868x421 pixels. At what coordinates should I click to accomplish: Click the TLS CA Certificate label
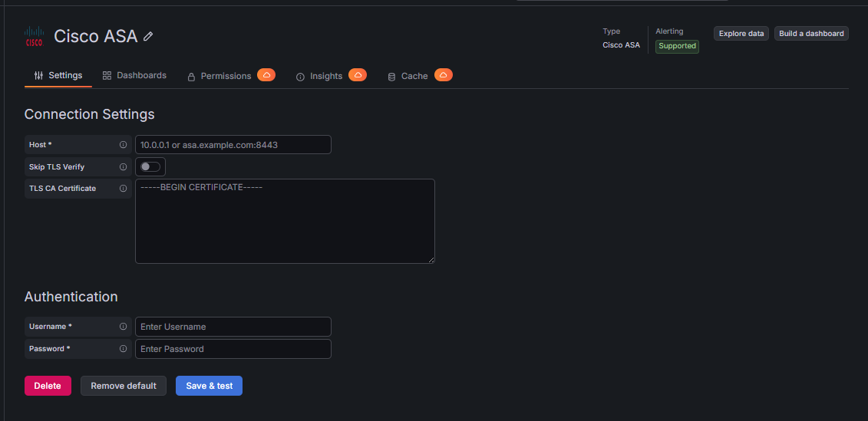tap(63, 188)
